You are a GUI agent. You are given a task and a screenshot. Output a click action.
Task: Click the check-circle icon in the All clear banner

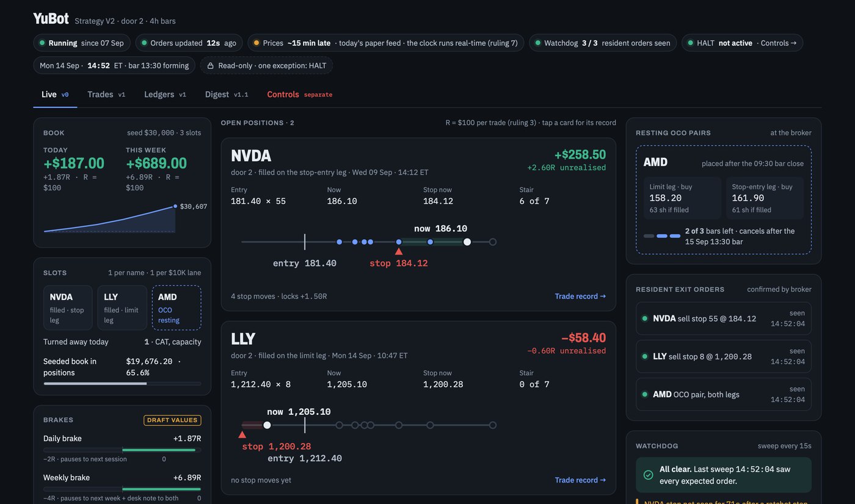pos(649,475)
